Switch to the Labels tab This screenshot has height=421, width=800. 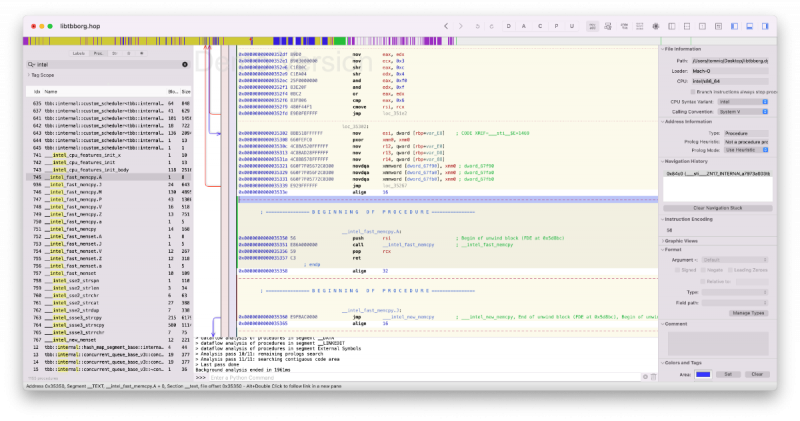pos(79,52)
